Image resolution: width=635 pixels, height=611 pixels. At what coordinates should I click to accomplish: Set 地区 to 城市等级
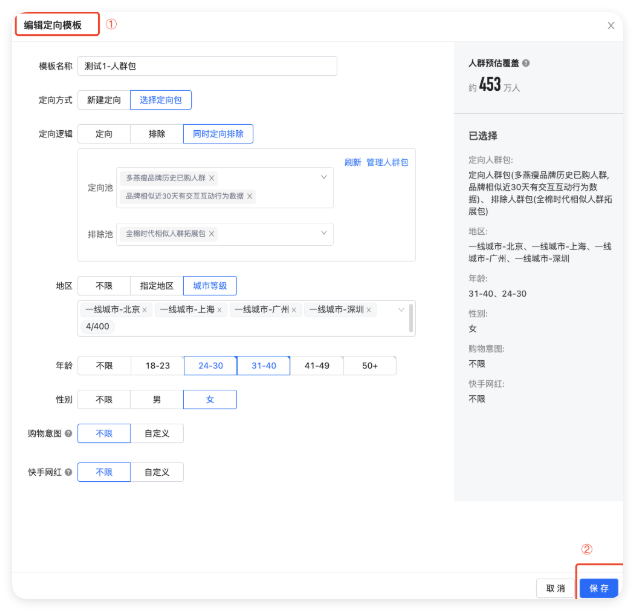(x=210, y=286)
